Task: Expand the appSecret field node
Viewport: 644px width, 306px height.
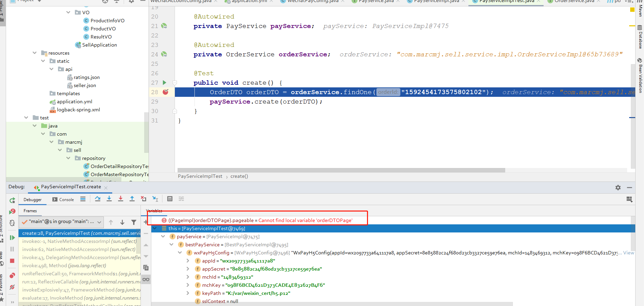Action: pos(188,269)
